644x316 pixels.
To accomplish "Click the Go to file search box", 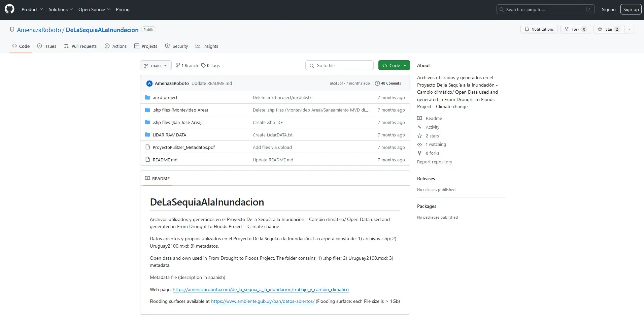I will click(x=339, y=65).
